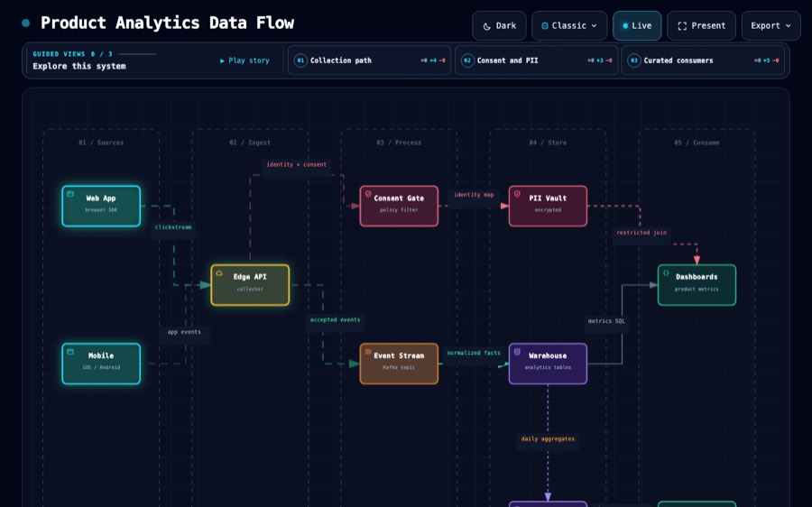This screenshot has width=812, height=507.
Task: Click the '02 / Ingest' lane header
Action: 250,143
